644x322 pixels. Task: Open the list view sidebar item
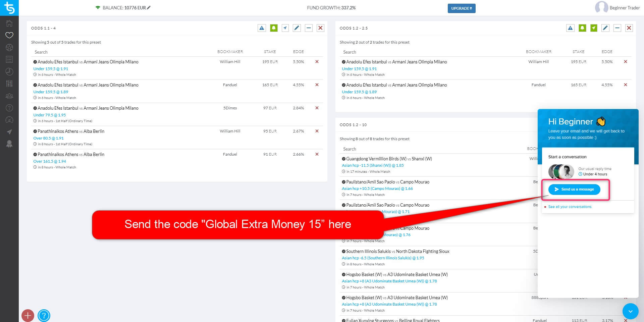9,59
